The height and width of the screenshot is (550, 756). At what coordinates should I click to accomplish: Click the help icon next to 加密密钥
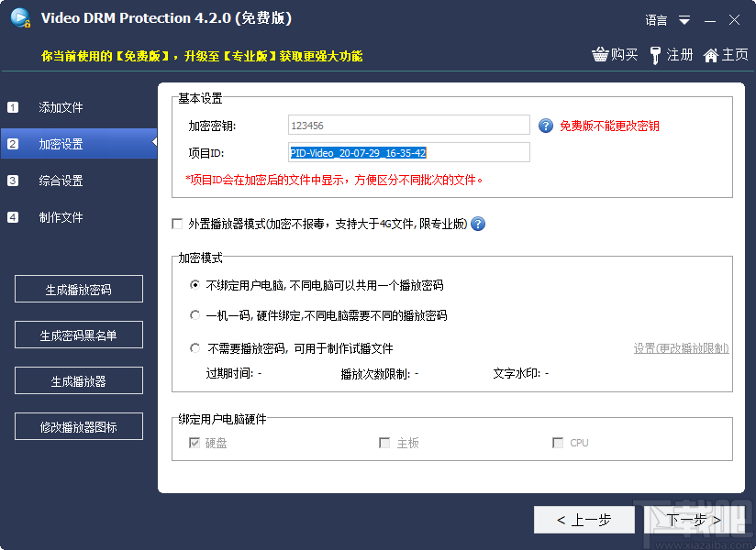click(x=547, y=126)
